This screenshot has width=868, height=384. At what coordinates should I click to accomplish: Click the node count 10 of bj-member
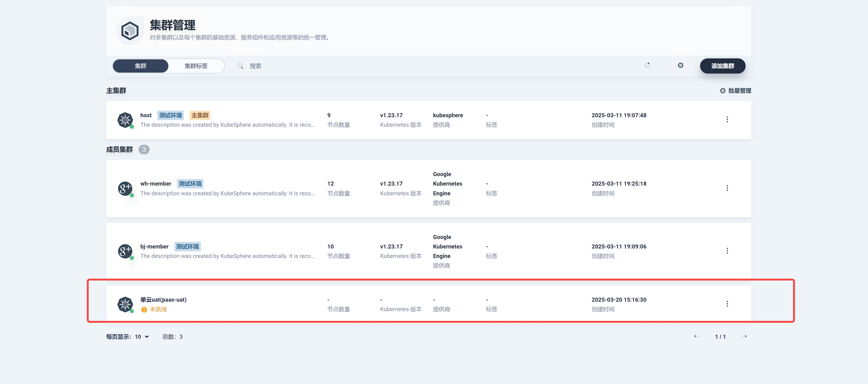click(330, 246)
